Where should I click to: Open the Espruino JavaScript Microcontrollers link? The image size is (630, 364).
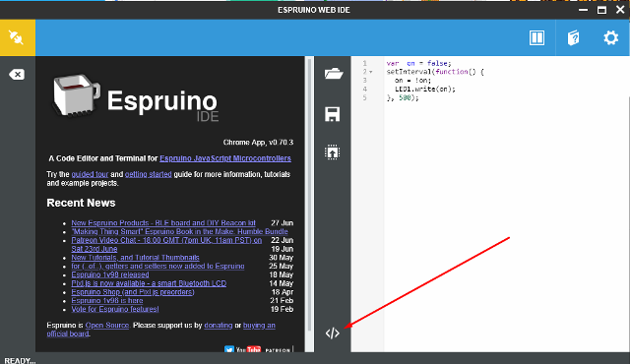coord(225,158)
